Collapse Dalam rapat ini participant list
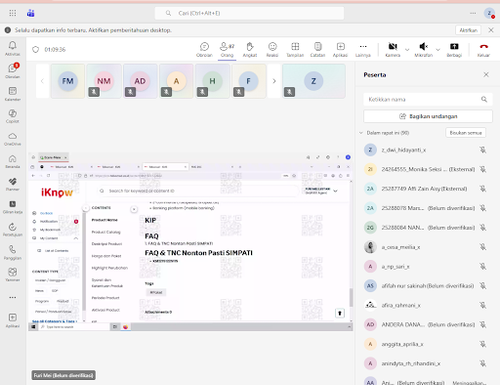Screen dimensions: 500x385 (361, 133)
